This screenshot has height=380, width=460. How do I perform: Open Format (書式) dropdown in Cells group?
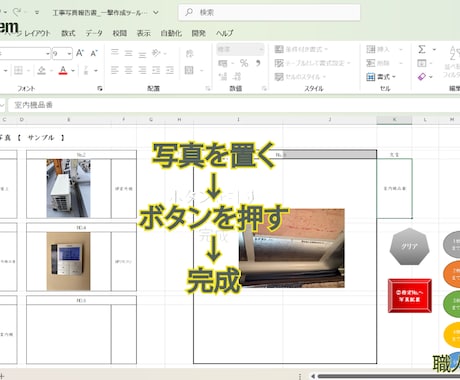tap(381, 77)
